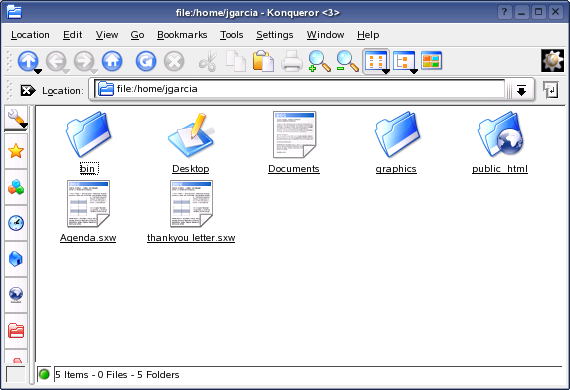Open sidebar configuration wrench button
The image size is (570, 390).
click(16, 118)
